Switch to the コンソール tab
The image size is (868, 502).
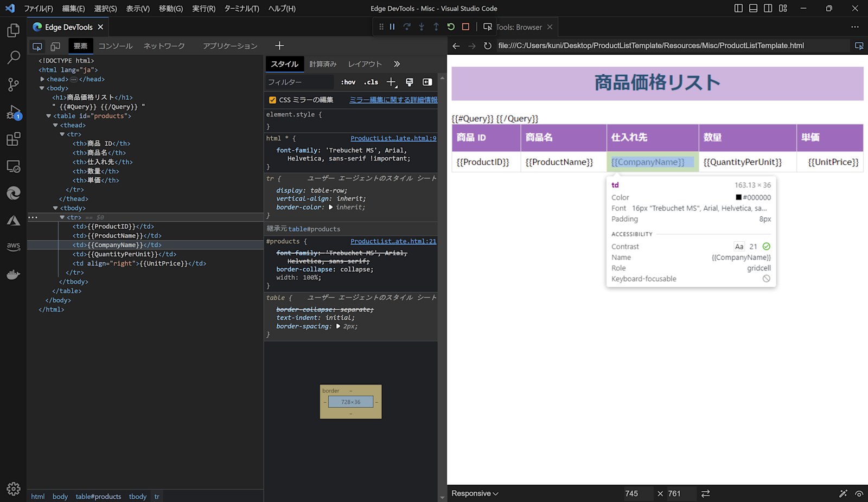pos(116,46)
